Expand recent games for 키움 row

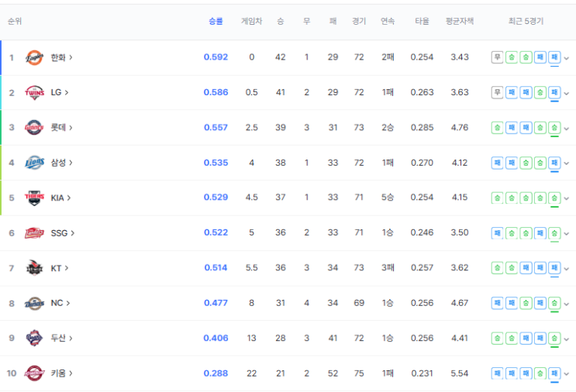tap(567, 374)
